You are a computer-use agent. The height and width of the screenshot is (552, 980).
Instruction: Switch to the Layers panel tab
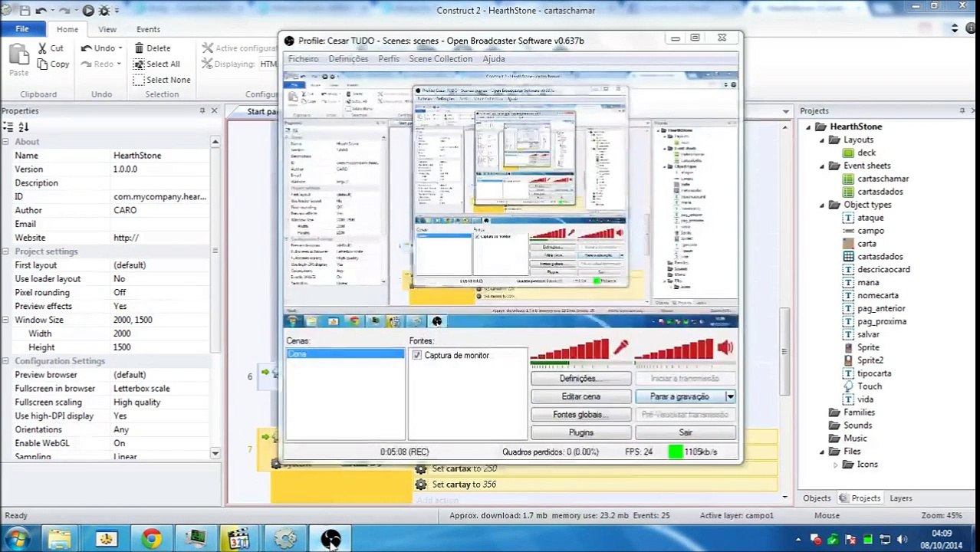click(x=900, y=498)
